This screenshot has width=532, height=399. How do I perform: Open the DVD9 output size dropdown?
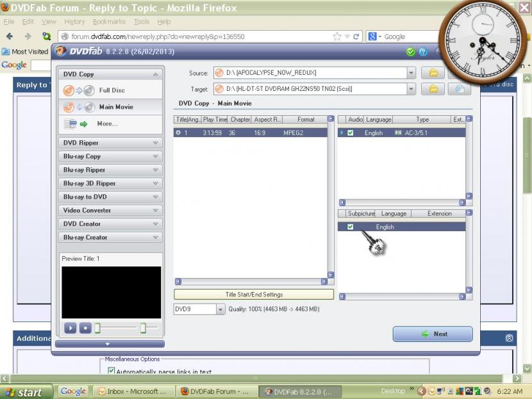(220, 309)
